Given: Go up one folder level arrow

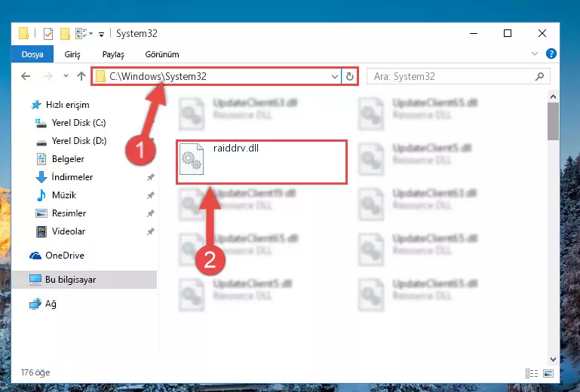Looking at the screenshot, I should [x=81, y=76].
